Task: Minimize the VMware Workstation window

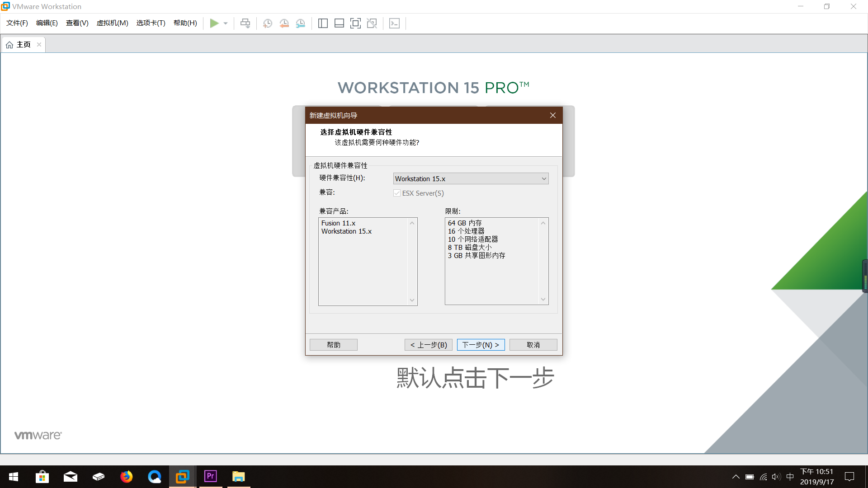Action: point(801,6)
